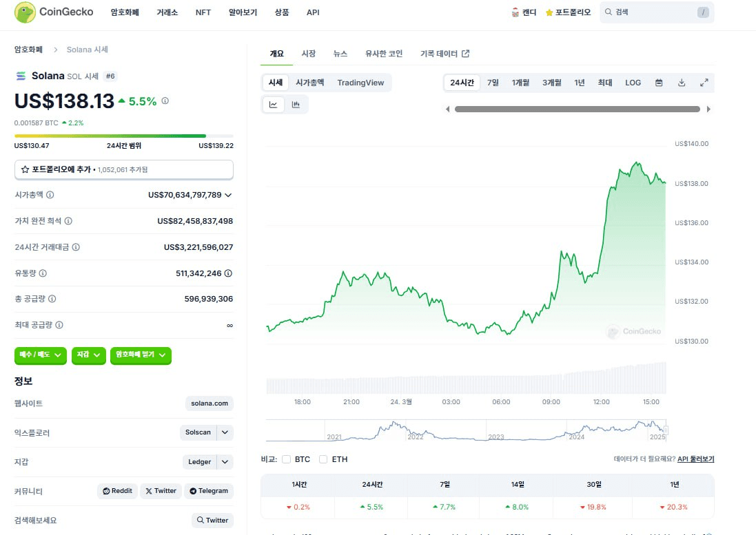Select the line chart view icon

[x=274, y=105]
